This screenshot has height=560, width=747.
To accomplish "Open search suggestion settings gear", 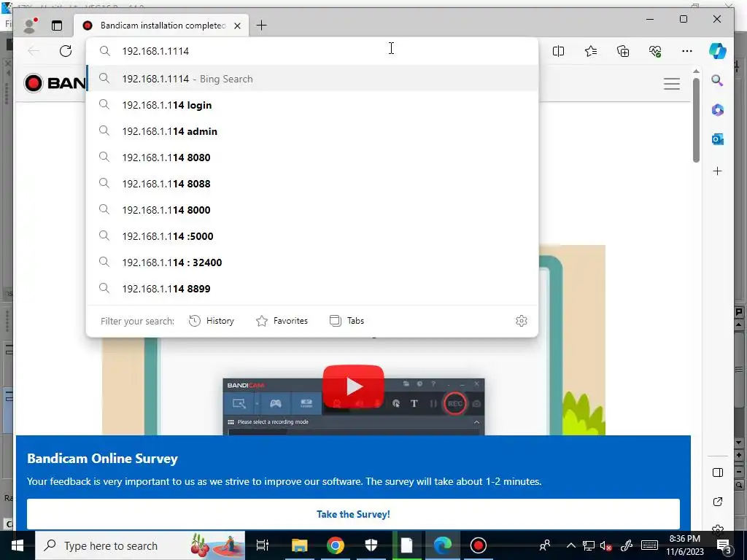I will [521, 321].
